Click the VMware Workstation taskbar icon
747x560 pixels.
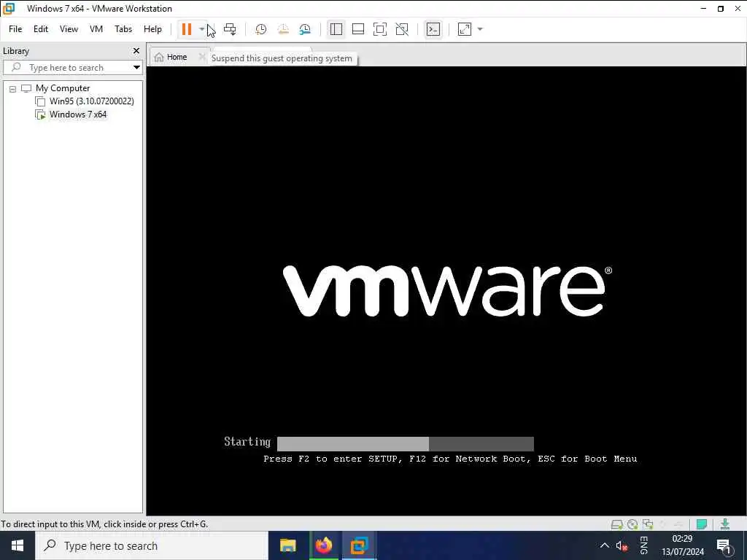pyautogui.click(x=359, y=545)
